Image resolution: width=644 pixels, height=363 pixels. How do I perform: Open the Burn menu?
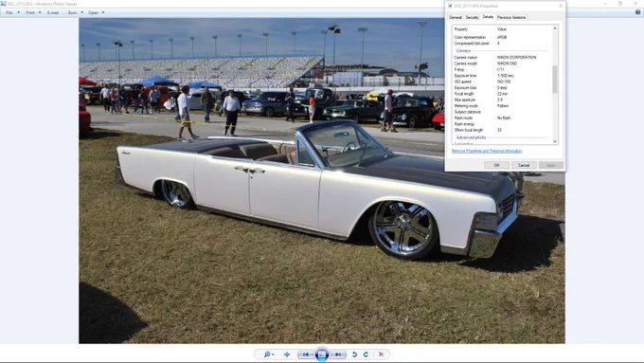coord(75,12)
